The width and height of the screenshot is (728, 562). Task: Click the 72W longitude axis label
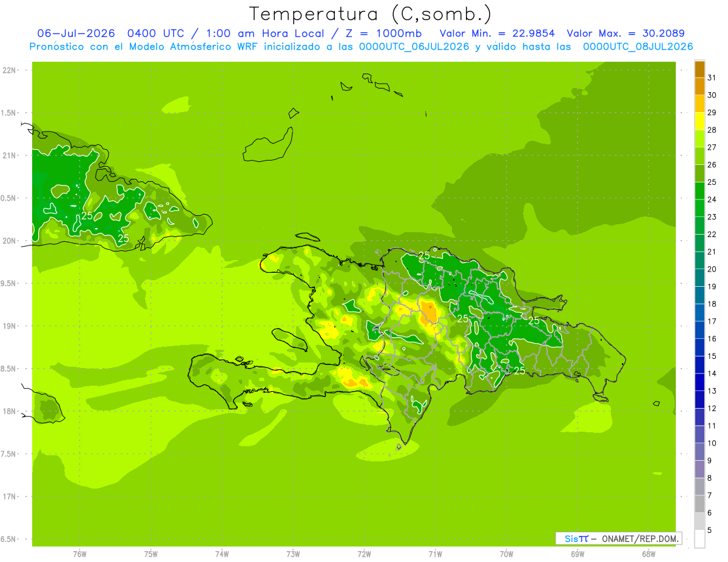pos(364,554)
